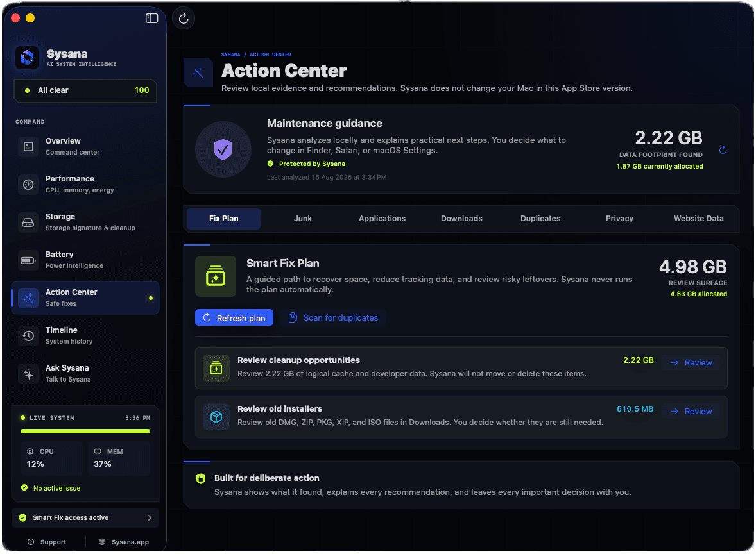Viewport: 756px width, 554px height.
Task: Click the Timeline history clock icon
Action: click(x=28, y=336)
